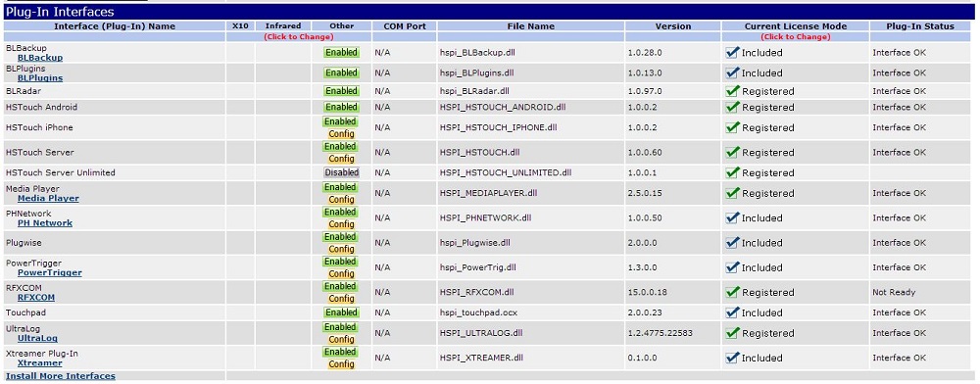Screen dimensions: 980x384
Task: Toggle Enabled state for Media Player
Action: tap(341, 187)
